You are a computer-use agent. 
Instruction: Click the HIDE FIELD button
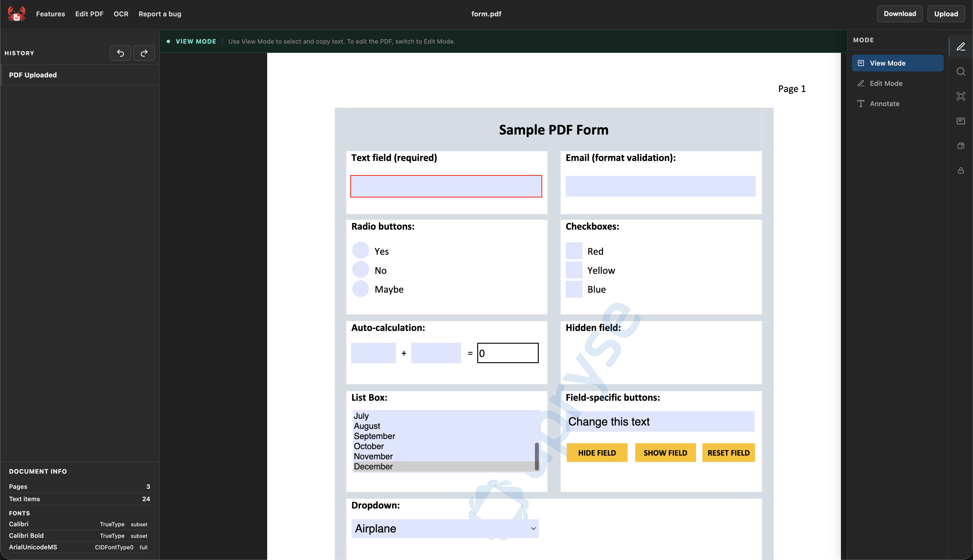point(597,453)
